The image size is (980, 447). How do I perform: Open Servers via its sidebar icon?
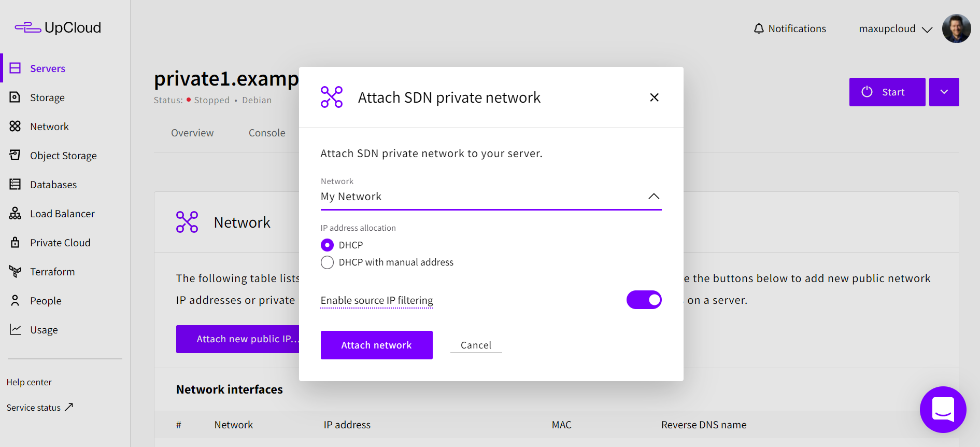(15, 68)
